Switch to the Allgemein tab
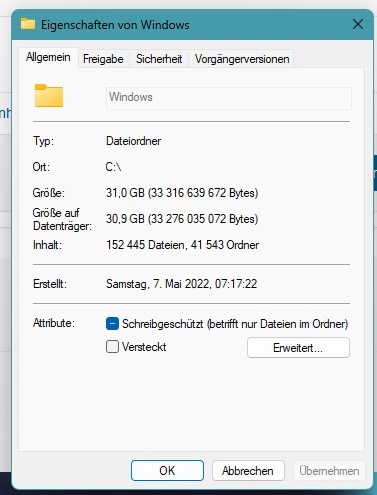 click(48, 57)
